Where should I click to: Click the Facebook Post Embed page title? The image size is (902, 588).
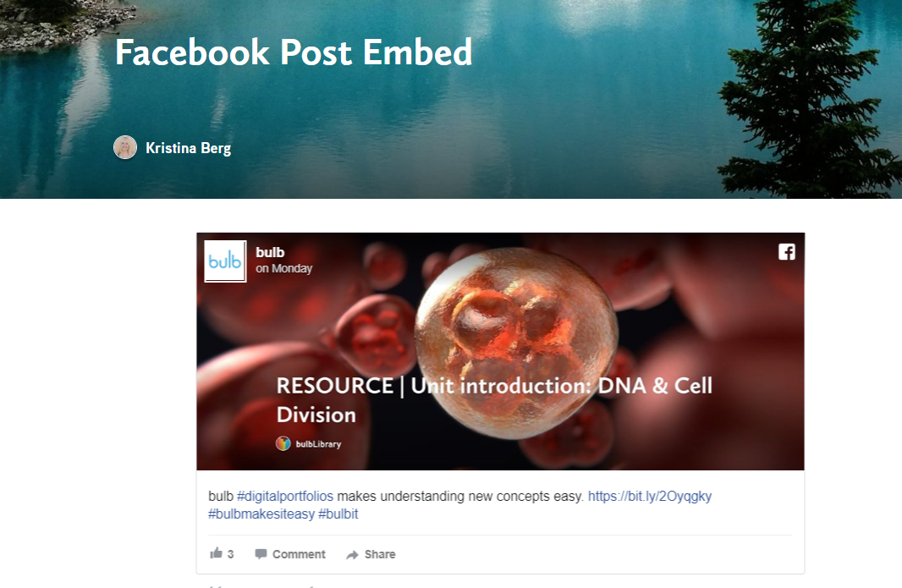coord(294,52)
